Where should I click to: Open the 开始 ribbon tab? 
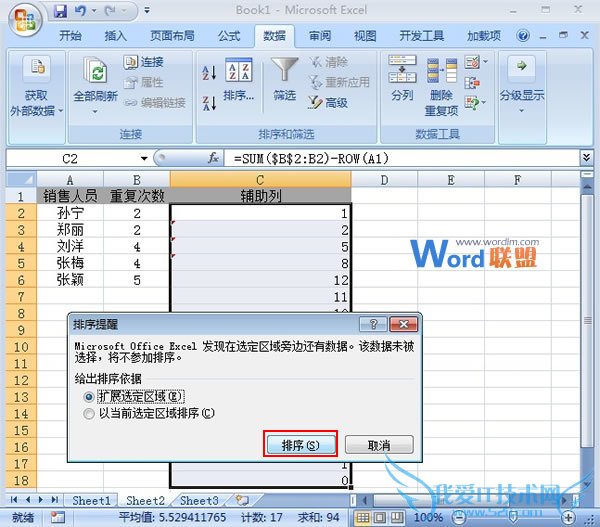pyautogui.click(x=70, y=36)
